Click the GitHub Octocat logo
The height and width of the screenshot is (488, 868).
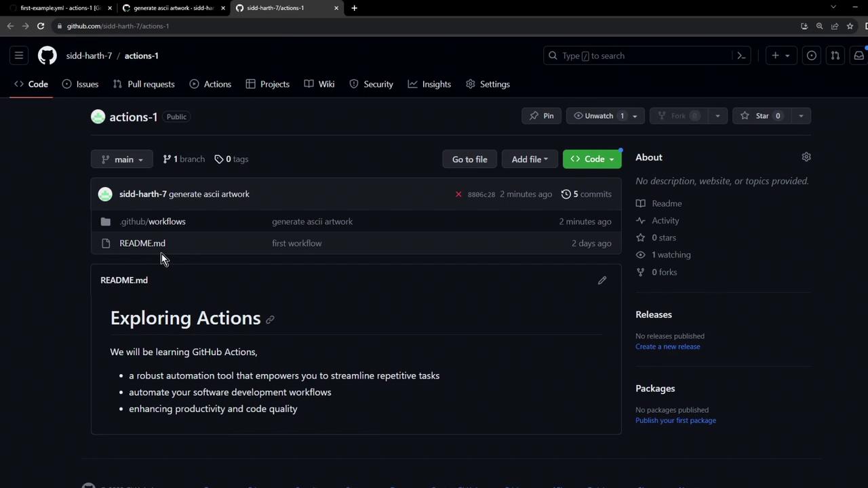click(47, 56)
